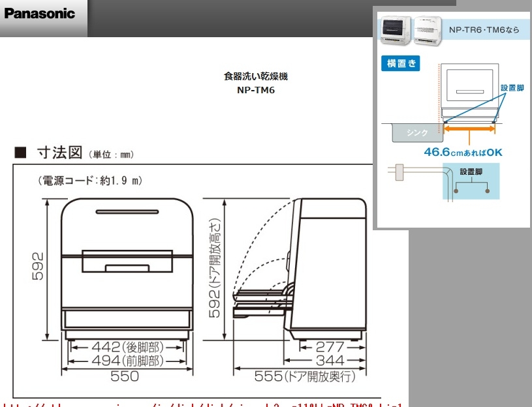Image resolution: width=532 pixels, height=407 pixels.
Task: Click the '344' depth dimension
Action: click(x=330, y=361)
